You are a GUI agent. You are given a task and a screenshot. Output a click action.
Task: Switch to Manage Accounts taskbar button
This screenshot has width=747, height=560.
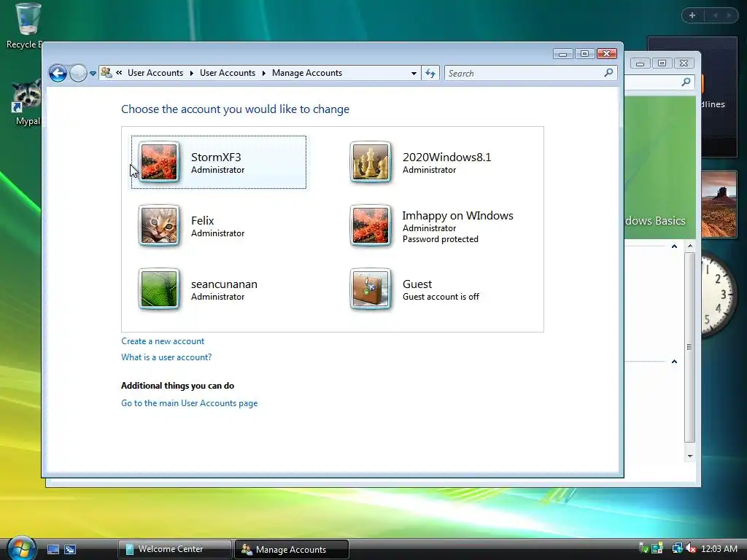[292, 549]
